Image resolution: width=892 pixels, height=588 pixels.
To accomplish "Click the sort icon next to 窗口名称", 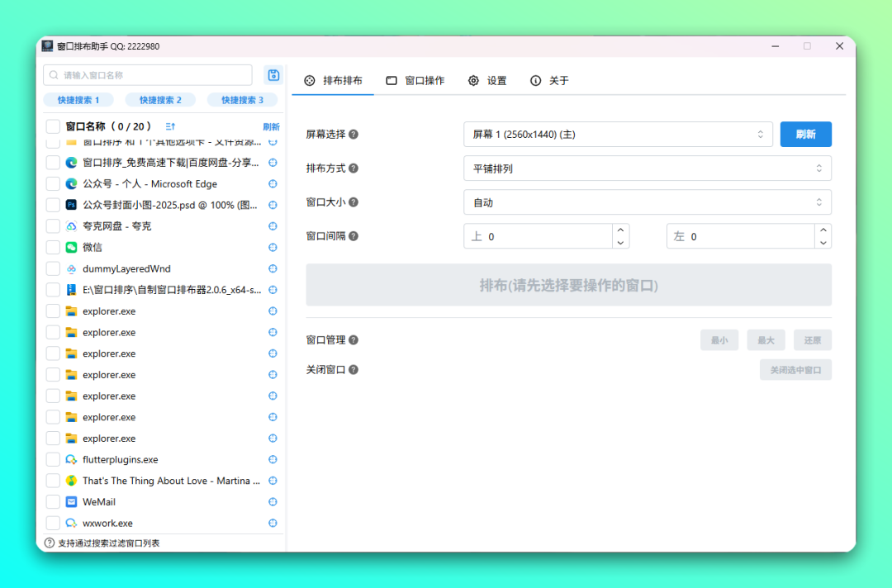I will coord(170,126).
